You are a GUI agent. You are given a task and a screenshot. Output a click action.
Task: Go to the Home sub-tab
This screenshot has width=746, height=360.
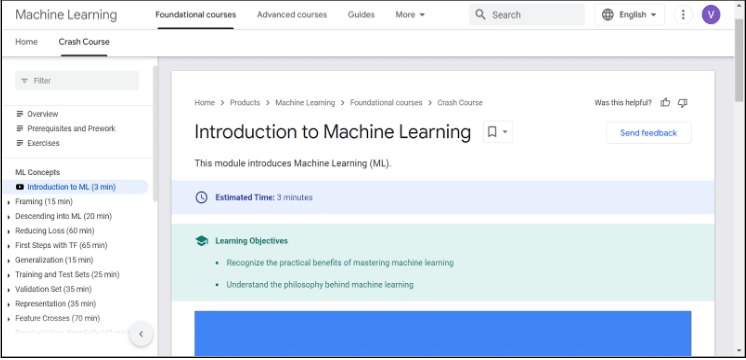tap(26, 42)
